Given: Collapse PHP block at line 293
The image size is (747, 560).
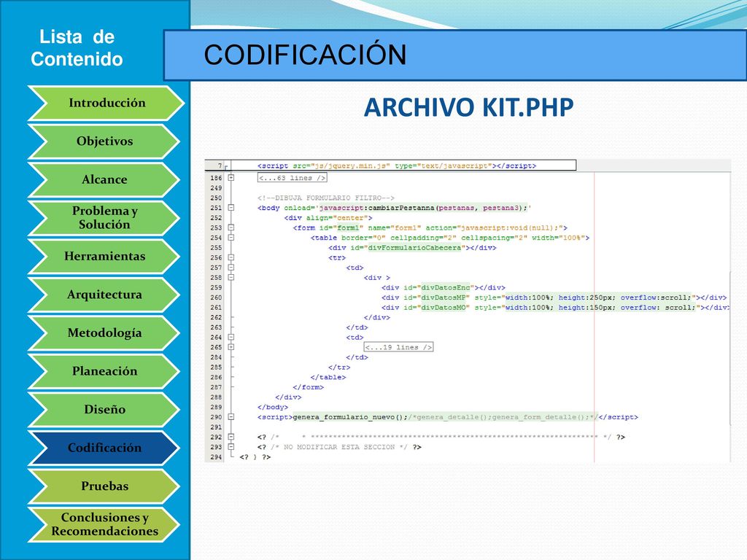Looking at the screenshot, I should point(231,447).
